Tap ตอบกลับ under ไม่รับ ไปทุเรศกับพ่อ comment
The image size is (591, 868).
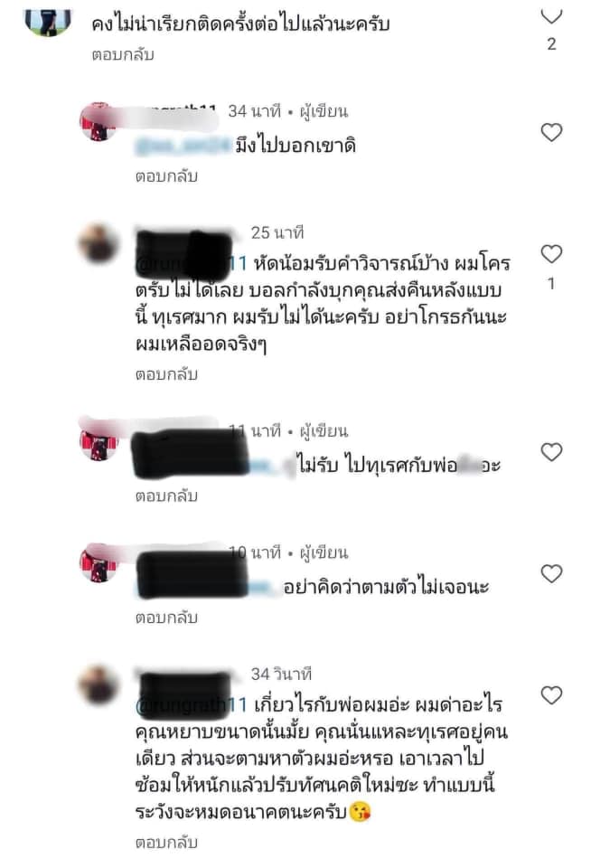point(166,495)
